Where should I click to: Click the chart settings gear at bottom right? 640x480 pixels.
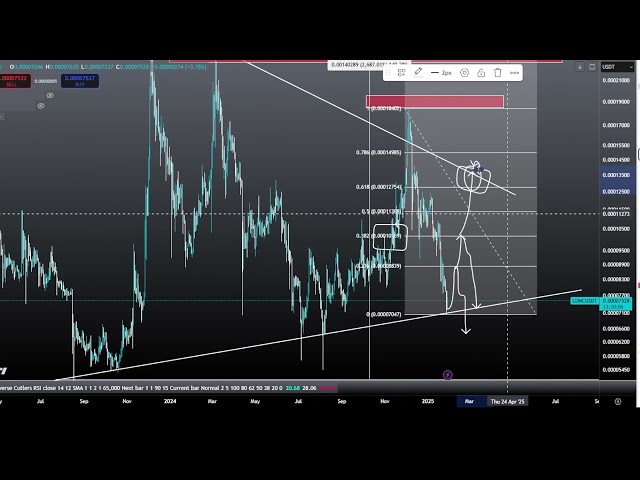point(618,401)
